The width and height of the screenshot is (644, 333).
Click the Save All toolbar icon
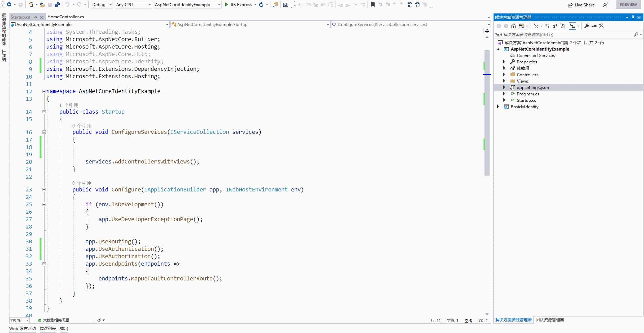(x=57, y=5)
